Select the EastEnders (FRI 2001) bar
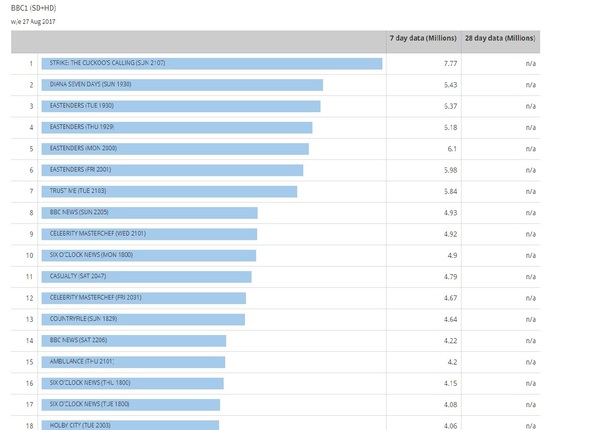The image size is (600, 430). [173, 170]
